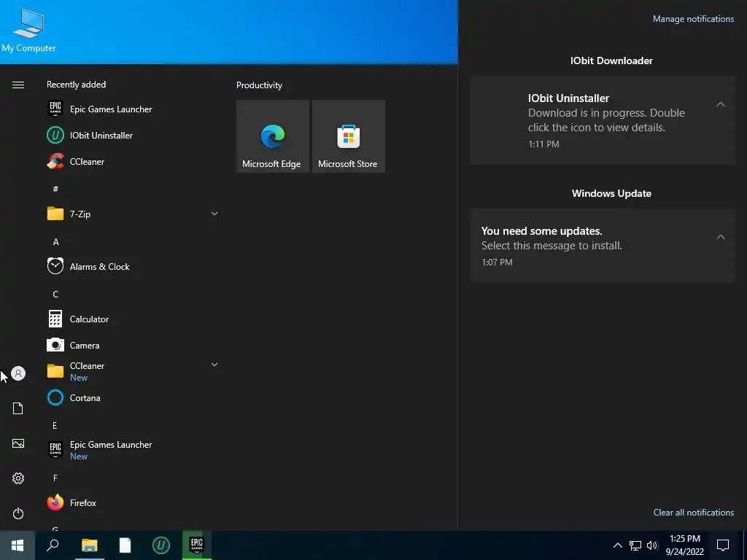This screenshot has height=560, width=747.
Task: Expand the CCleaner folder chevron
Action: click(214, 365)
